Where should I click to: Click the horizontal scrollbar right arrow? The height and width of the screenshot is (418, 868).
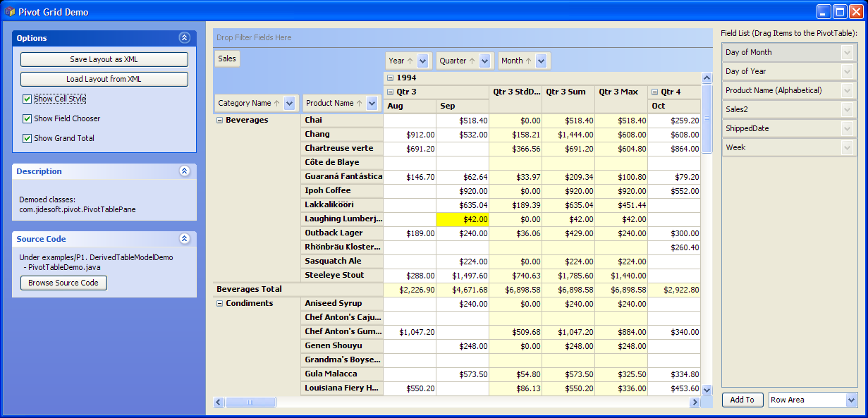click(695, 402)
